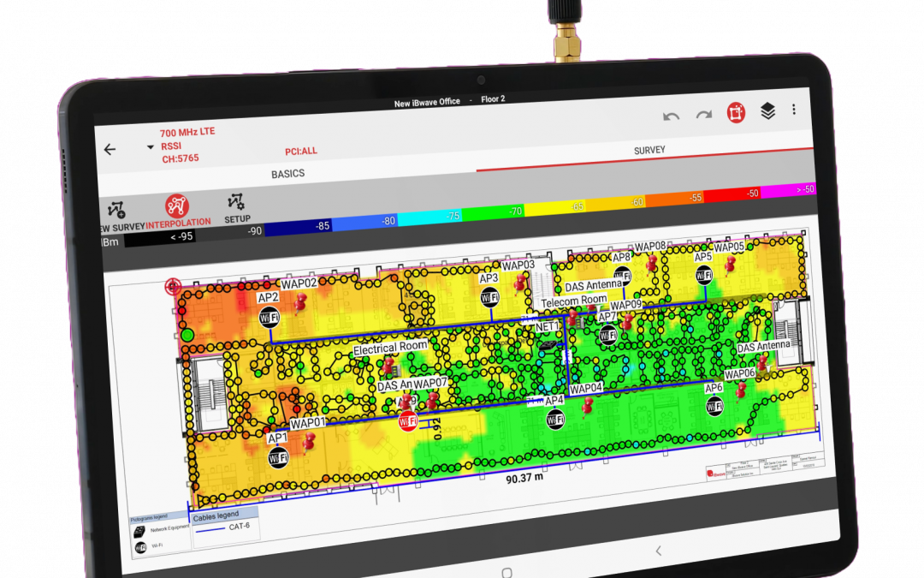Tap the WAP04 red pushpin marker
The height and width of the screenshot is (578, 924).
[x=588, y=406]
